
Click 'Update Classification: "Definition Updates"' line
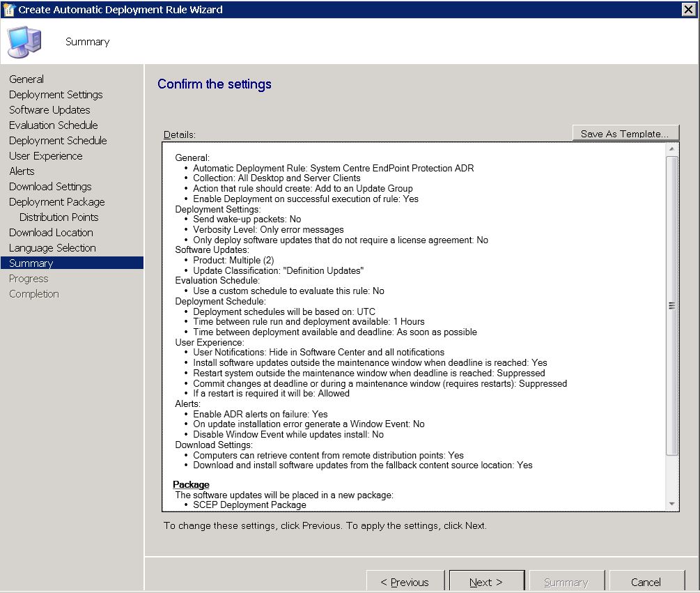coord(278,270)
